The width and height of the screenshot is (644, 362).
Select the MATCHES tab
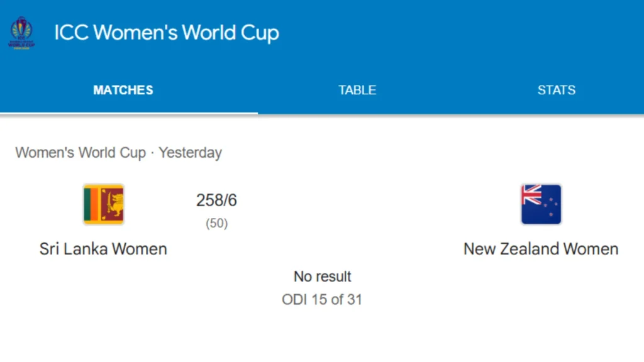coord(123,90)
